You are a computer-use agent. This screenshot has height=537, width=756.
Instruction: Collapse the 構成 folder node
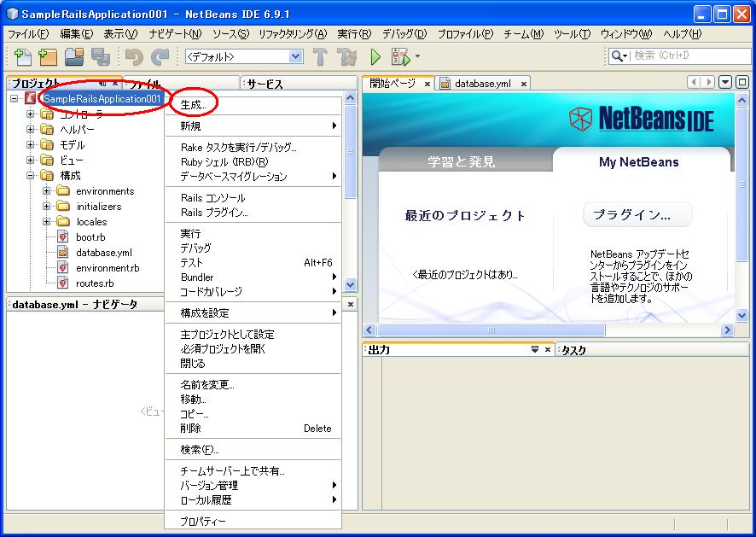tap(30, 175)
